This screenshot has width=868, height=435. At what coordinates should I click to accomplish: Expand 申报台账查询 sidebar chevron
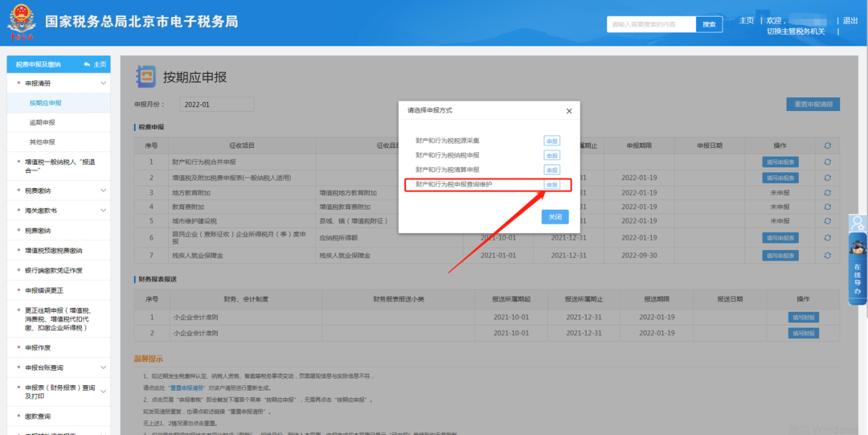[103, 367]
